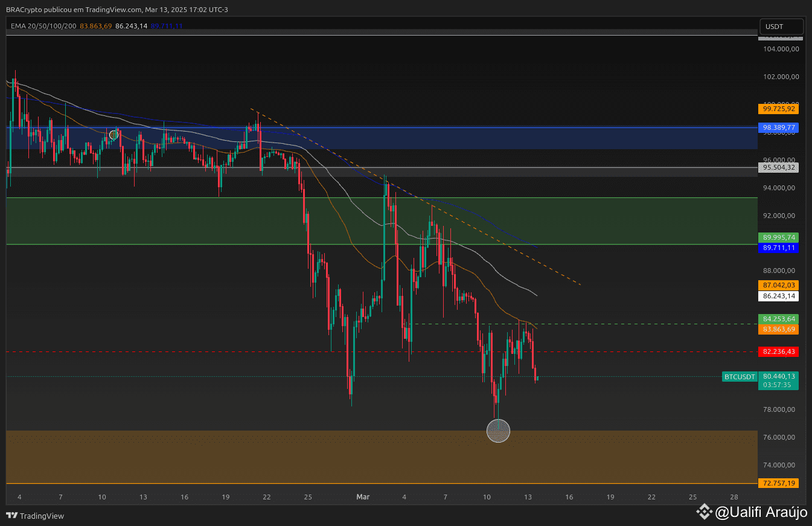Click the red 82.236,43 price label
Viewport: 812px width, 526px height.
click(778, 351)
